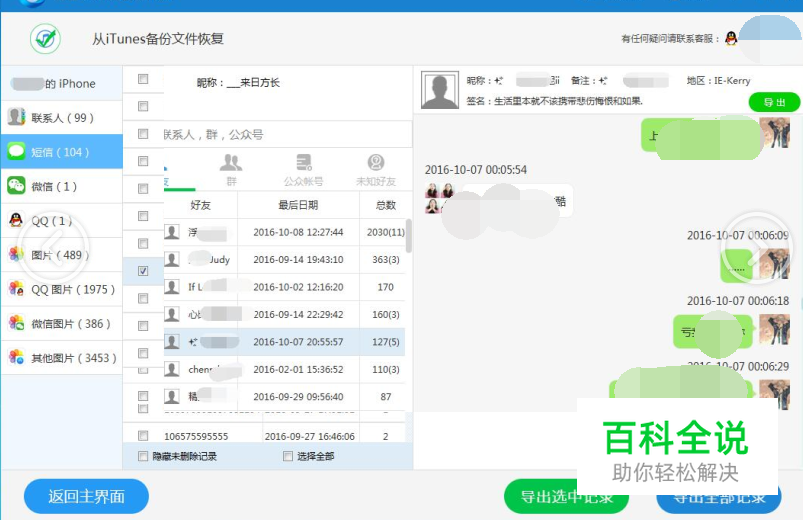Viewport: 803px width, 520px height.
Task: Click avatar icon in the 127(5) row
Action: [172, 342]
